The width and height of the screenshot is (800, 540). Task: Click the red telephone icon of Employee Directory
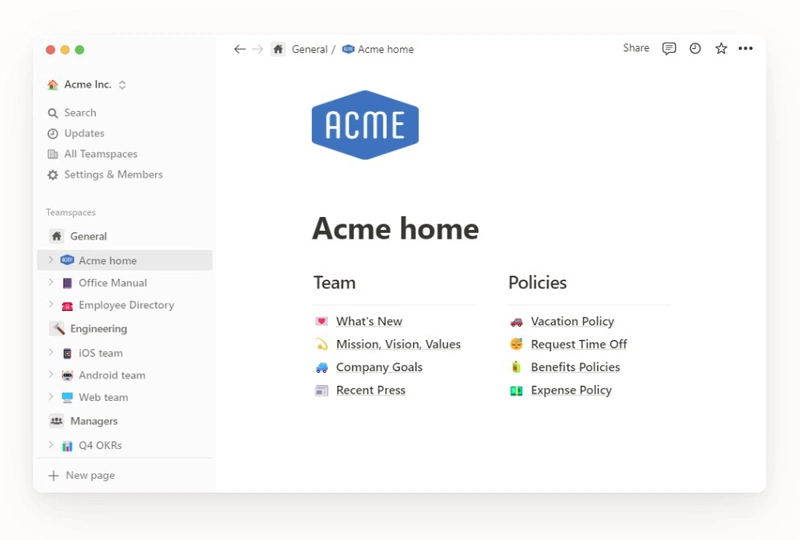click(x=67, y=306)
